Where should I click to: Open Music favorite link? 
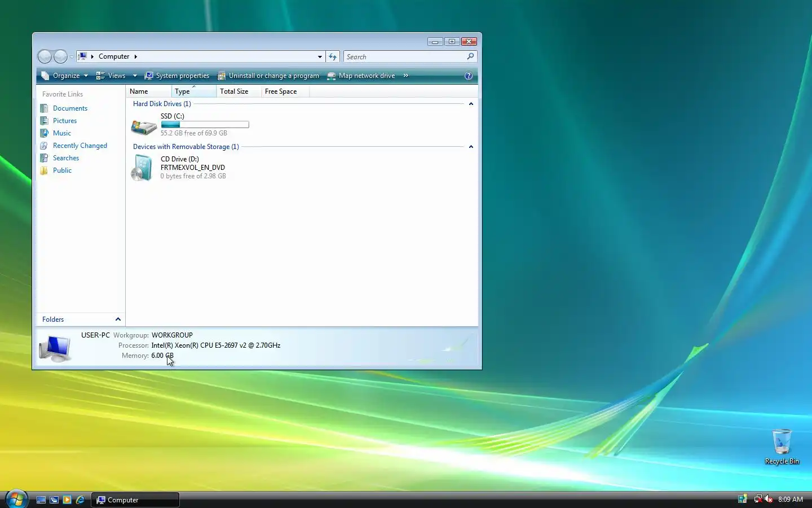point(62,133)
